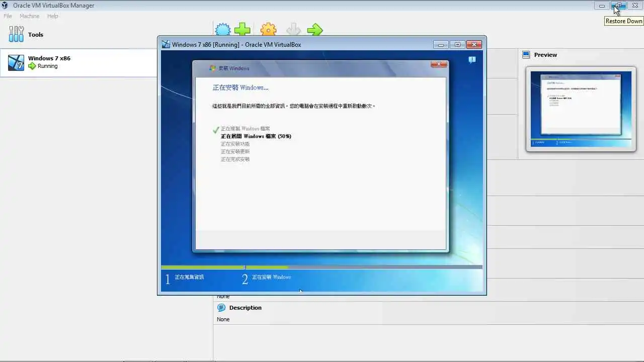Click the green plus Add machine icon

242,29
